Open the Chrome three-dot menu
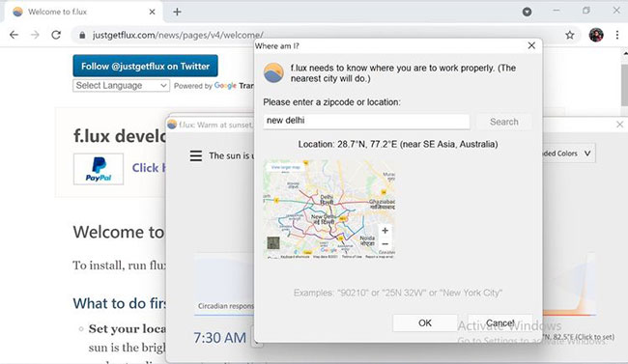Viewport: 628px width, 364px height. (x=617, y=35)
